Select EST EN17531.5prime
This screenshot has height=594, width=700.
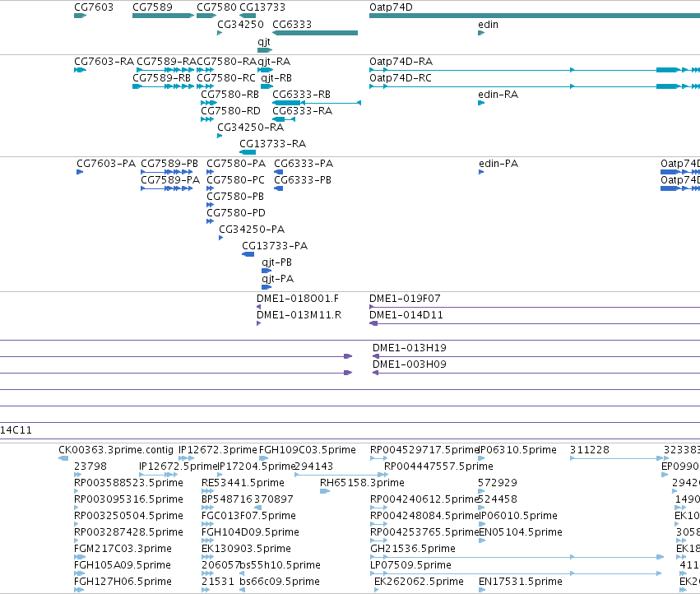[x=482, y=591]
